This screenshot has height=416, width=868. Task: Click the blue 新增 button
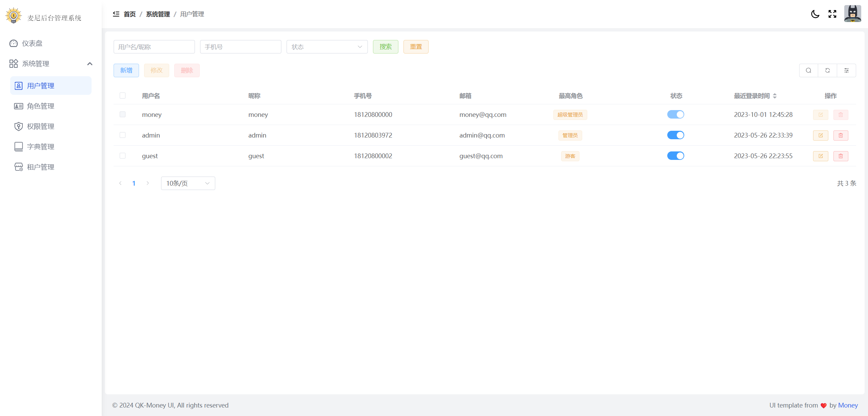click(126, 70)
